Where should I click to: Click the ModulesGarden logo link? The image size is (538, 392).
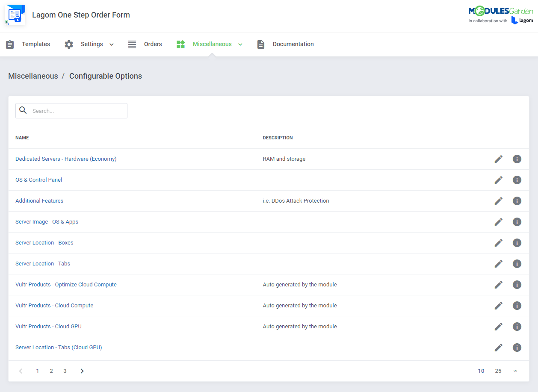click(x=500, y=10)
